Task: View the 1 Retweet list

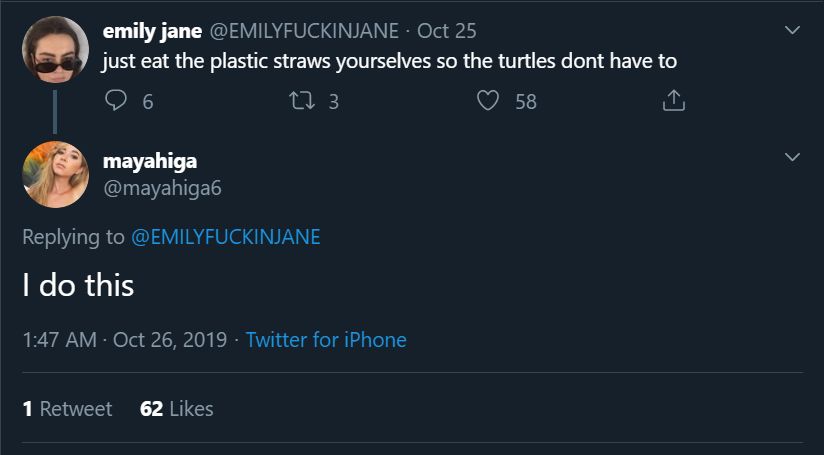Action: click(67, 408)
